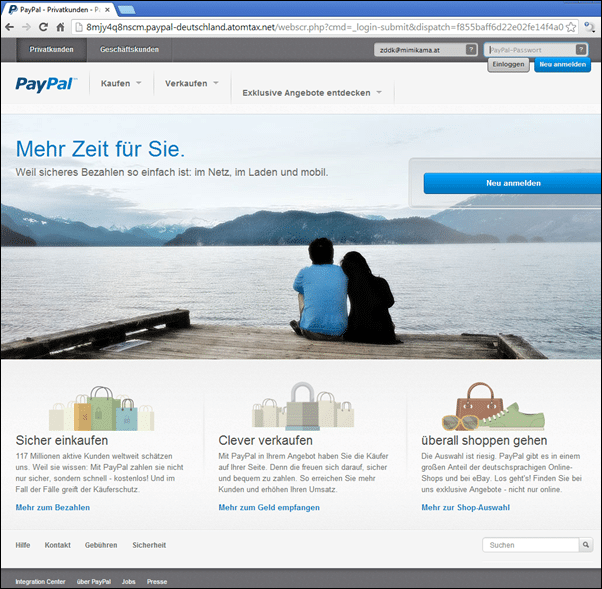
Task: Close the PayPal Privatkunden browser tab
Action: 108,10
